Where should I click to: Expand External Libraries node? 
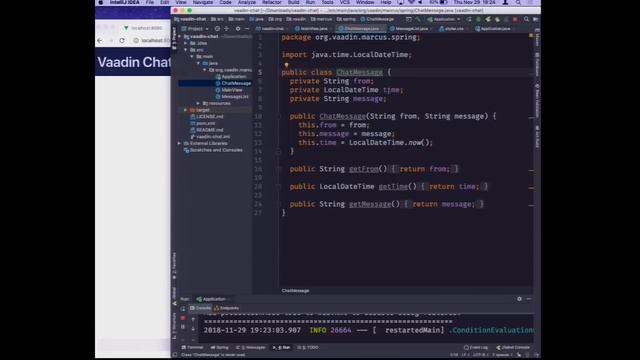(x=180, y=143)
